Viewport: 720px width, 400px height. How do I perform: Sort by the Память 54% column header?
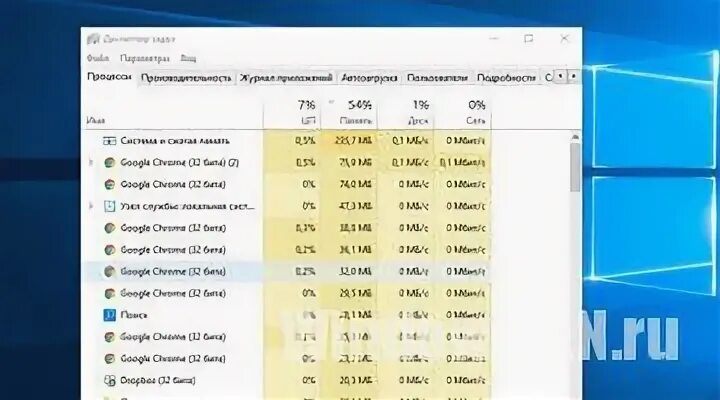pos(349,113)
